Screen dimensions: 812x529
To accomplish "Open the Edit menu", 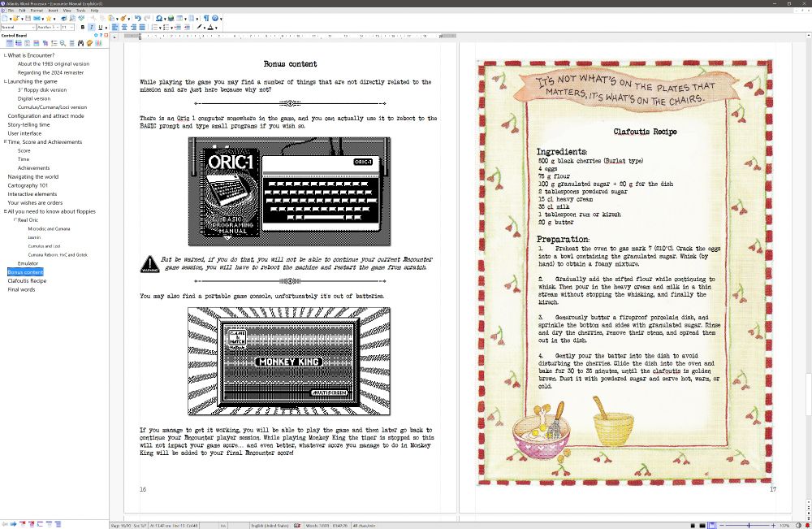I will tap(22, 11).
